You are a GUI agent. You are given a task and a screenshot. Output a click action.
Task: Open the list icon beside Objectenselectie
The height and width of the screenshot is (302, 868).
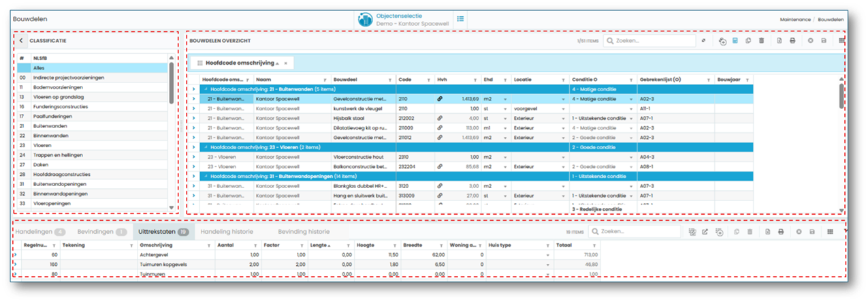461,18
